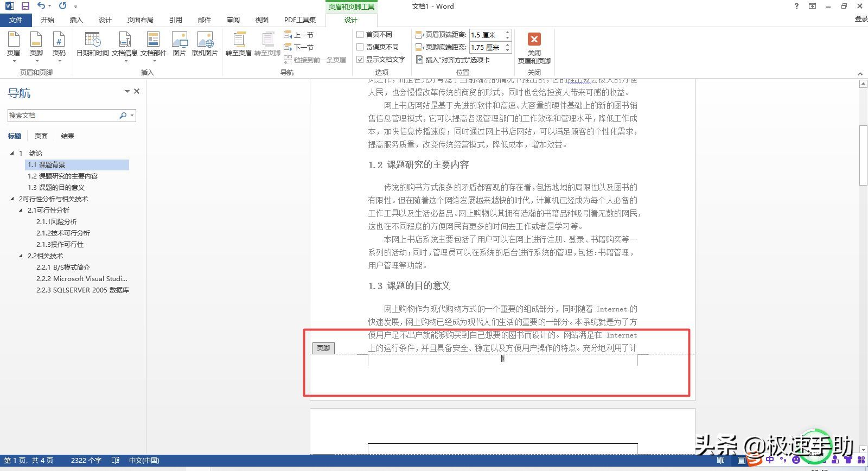The image size is (868, 471).
Task: Open 文档部件 quick parts menu
Action: [x=154, y=46]
